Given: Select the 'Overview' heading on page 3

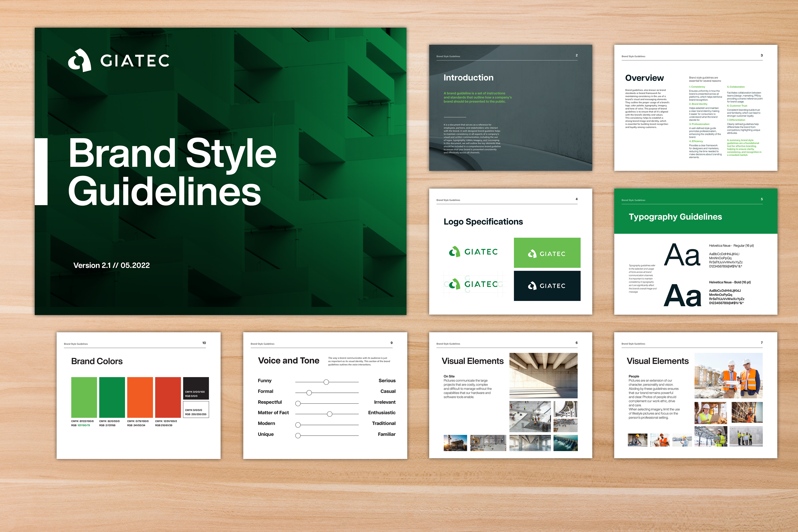Looking at the screenshot, I should (644, 78).
